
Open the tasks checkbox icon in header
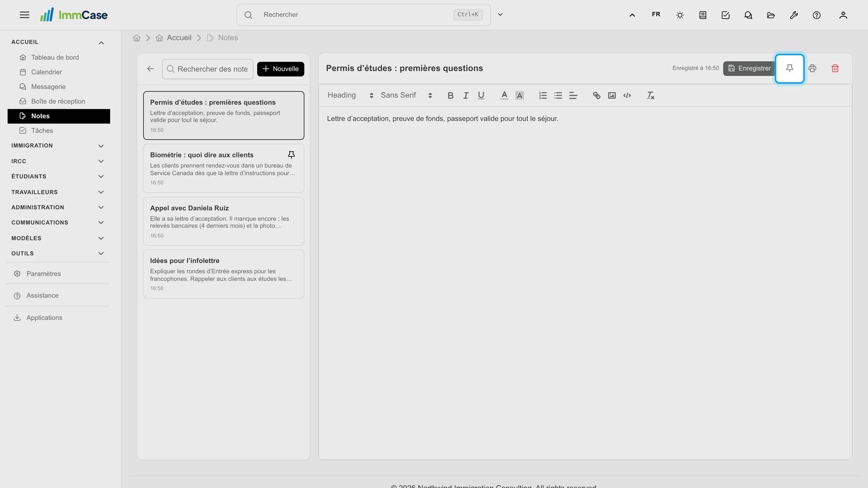(725, 15)
